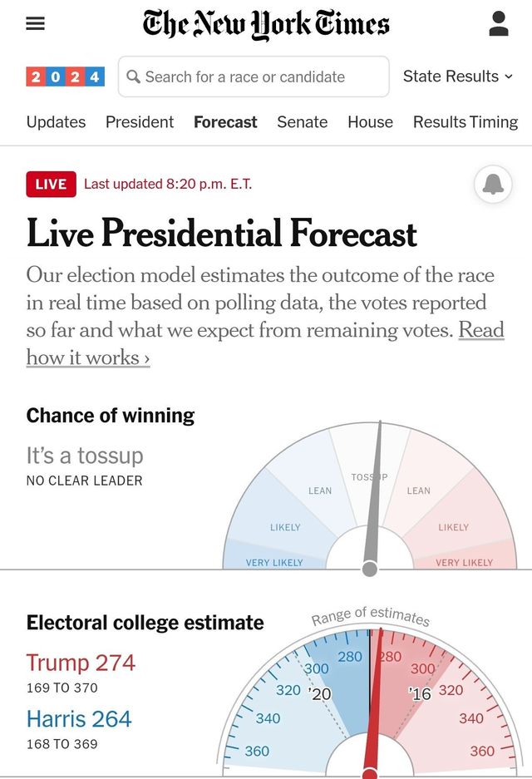This screenshot has height=779, width=532.
Task: Switch to the House tab
Action: click(370, 122)
